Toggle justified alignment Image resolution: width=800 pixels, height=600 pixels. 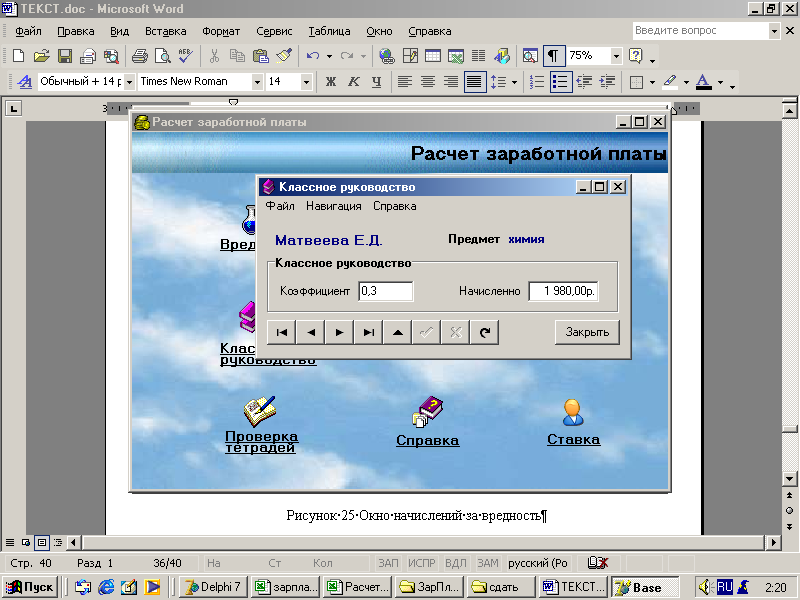pos(474,82)
